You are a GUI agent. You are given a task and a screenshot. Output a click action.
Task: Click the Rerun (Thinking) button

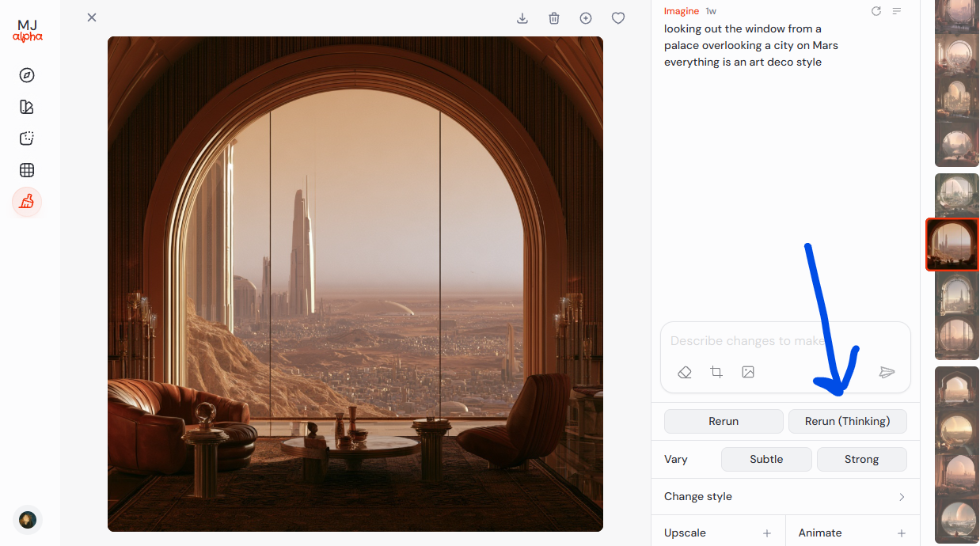click(x=848, y=421)
